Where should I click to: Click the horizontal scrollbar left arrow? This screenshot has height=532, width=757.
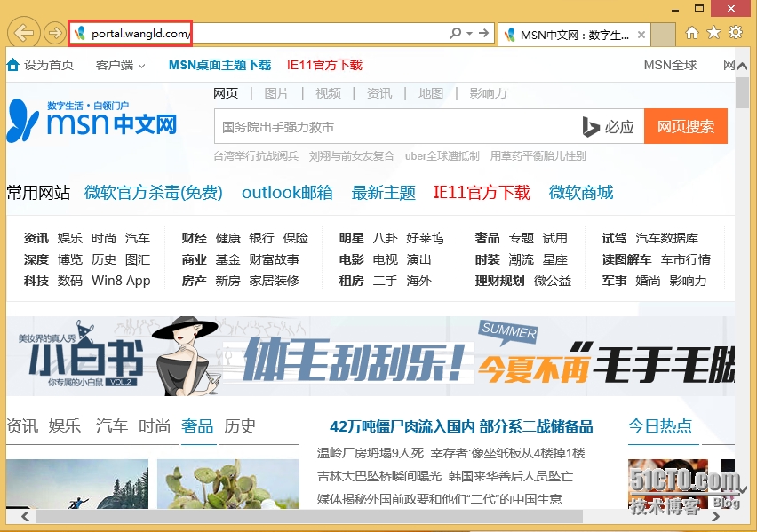(x=25, y=517)
